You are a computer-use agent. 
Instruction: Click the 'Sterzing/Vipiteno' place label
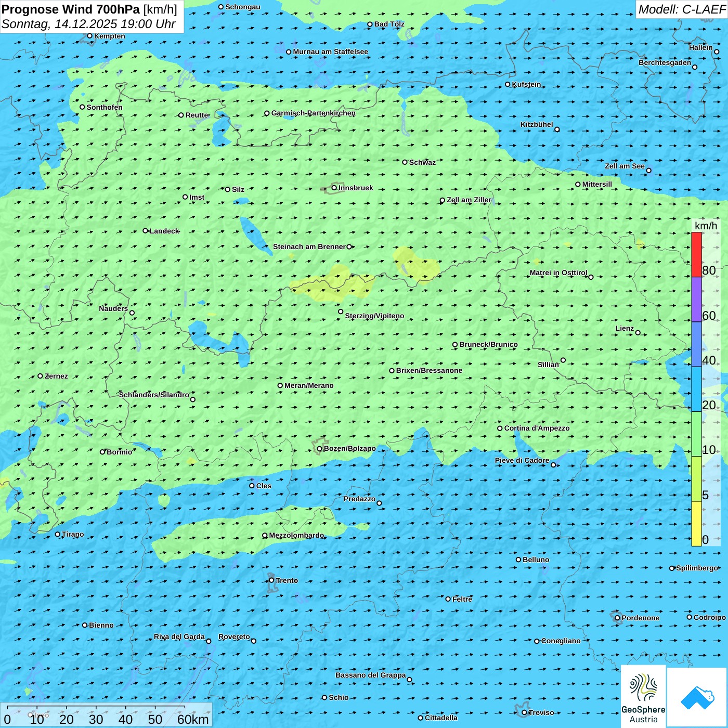pos(374,316)
